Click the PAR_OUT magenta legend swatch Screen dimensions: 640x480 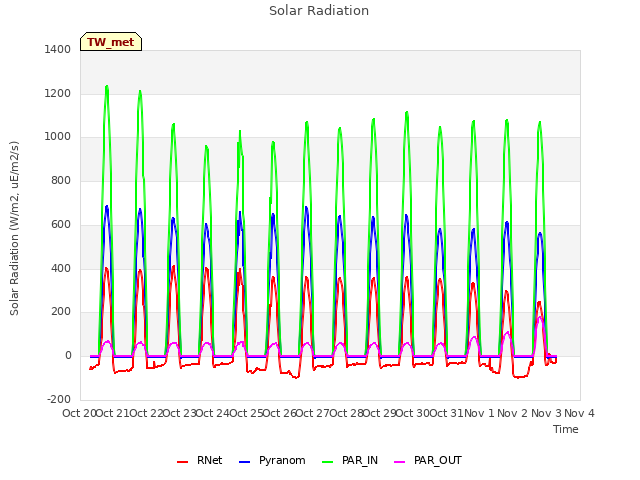point(400,462)
